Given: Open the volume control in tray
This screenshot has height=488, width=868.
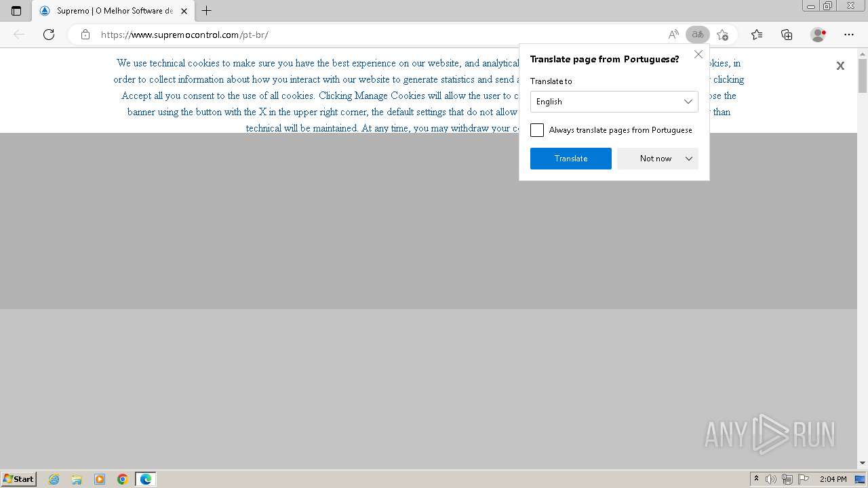Looking at the screenshot, I should [771, 479].
